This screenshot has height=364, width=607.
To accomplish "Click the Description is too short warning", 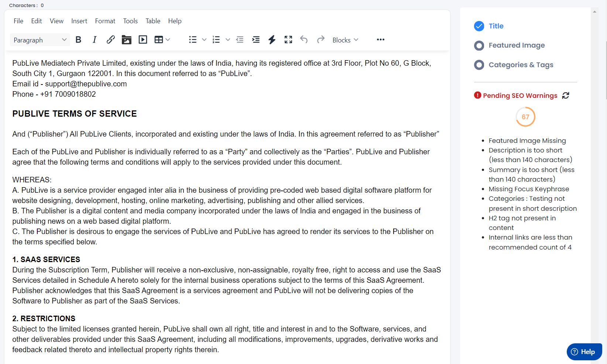I will [531, 155].
